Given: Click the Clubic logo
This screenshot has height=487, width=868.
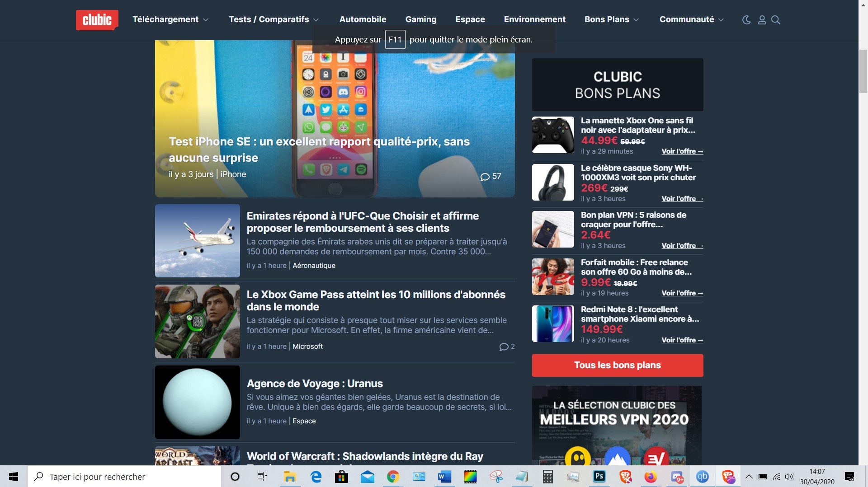Looking at the screenshot, I should (x=97, y=20).
